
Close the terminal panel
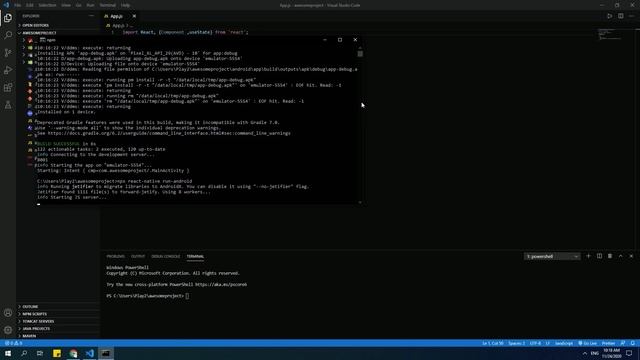click(631, 256)
